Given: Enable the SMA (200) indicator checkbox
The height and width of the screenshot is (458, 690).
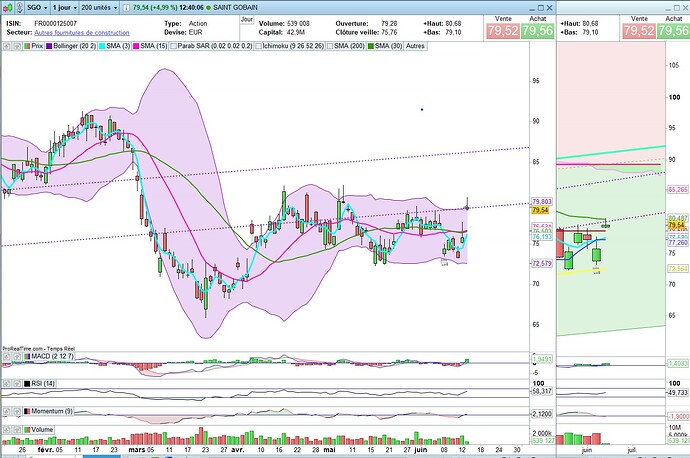Looking at the screenshot, I should [330, 46].
